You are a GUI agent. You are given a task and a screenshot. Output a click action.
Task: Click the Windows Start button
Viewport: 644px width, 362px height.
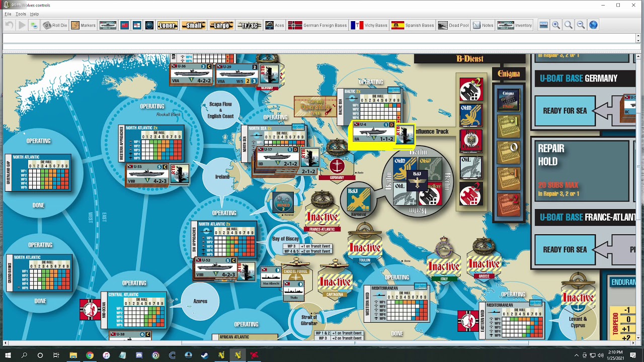tap(8, 355)
